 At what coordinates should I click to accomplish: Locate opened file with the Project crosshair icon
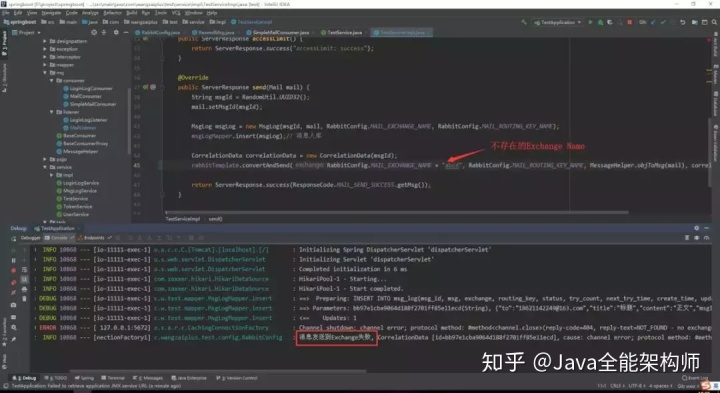click(94, 33)
